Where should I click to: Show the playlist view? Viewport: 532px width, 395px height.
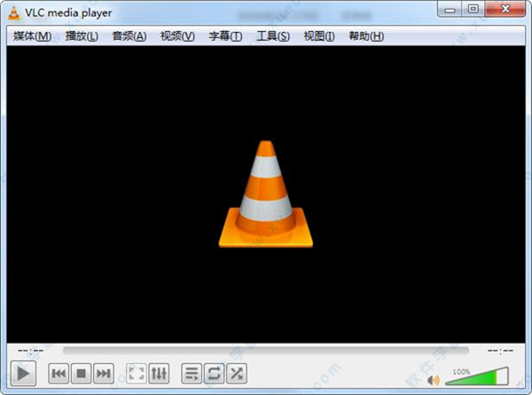click(192, 374)
